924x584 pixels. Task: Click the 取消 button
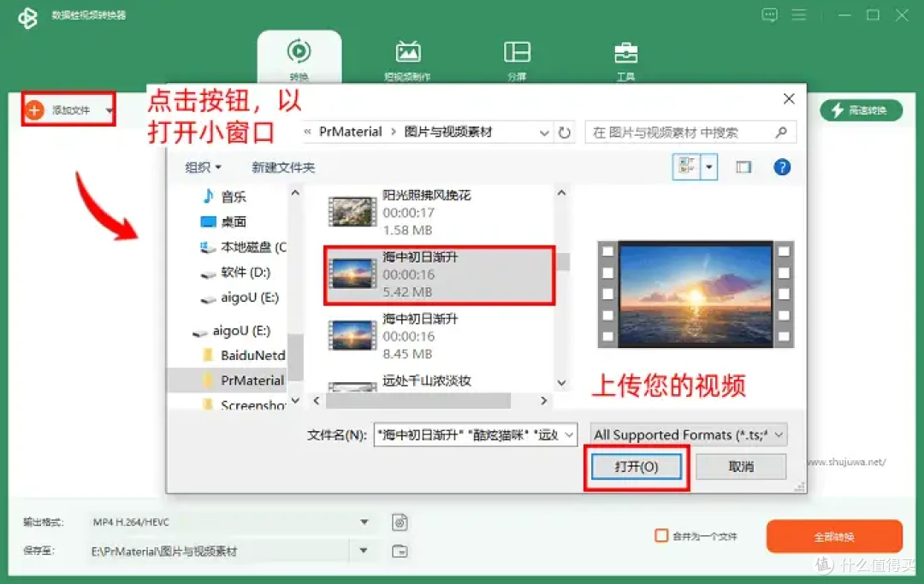[x=741, y=467]
